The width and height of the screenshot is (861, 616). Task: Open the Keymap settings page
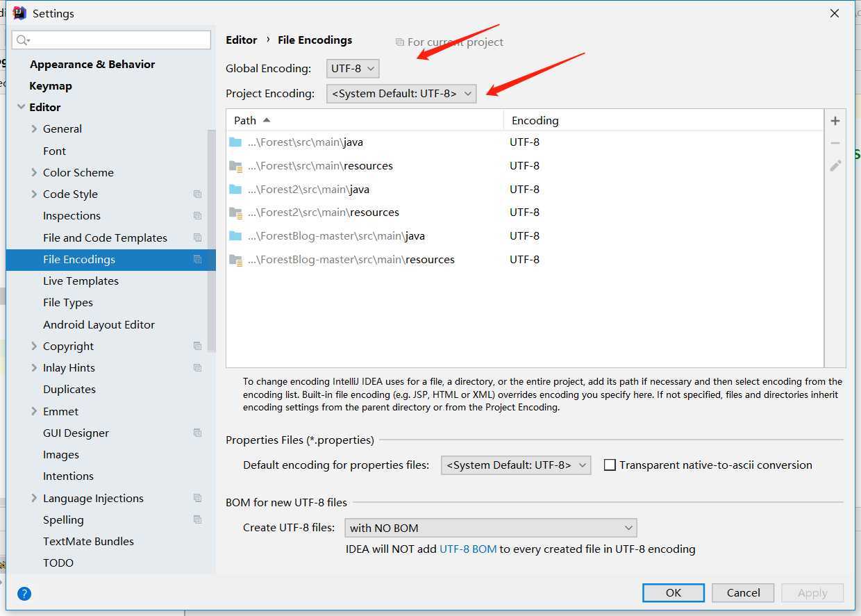pyautogui.click(x=51, y=85)
